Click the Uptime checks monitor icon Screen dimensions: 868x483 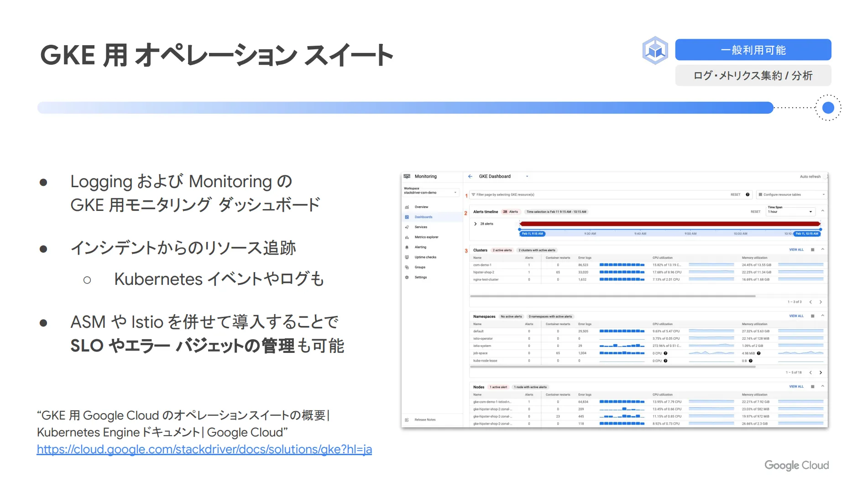(x=407, y=257)
